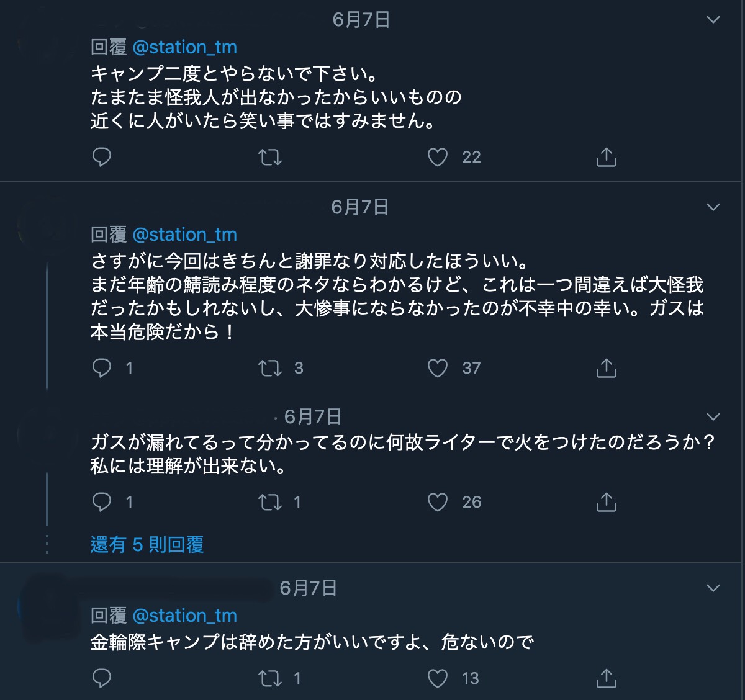Open the chevron on the 37-like reply
The image size is (745, 700).
(713, 207)
